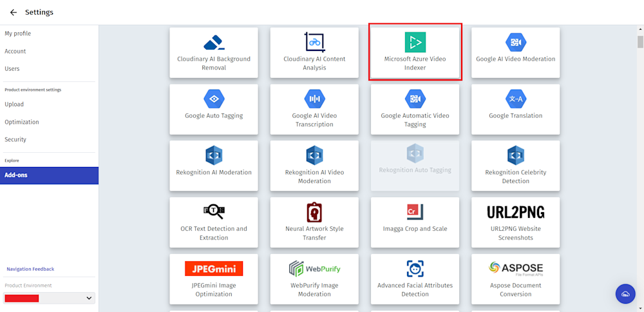
Task: Click the OCR Text Detection magnifier icon
Action: pos(214,211)
